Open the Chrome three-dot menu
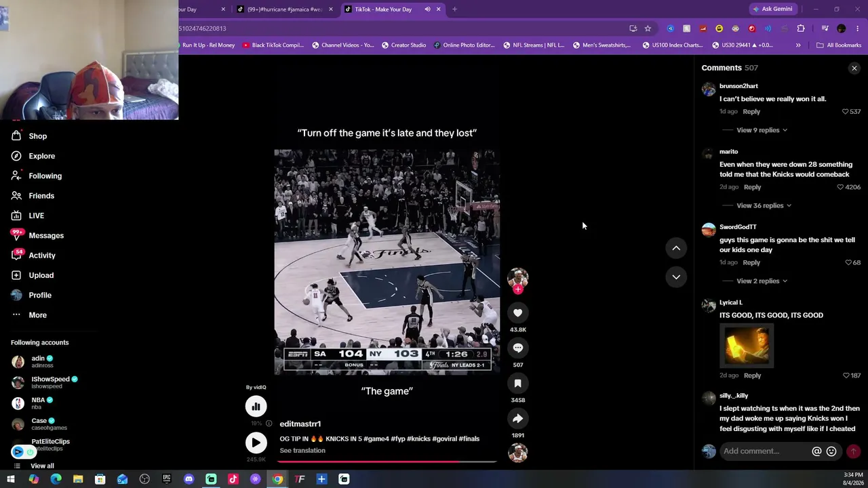The width and height of the screenshot is (868, 488). [x=858, y=28]
